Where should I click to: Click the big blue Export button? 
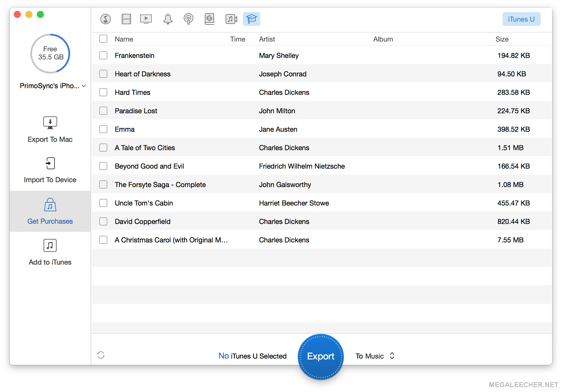[x=321, y=357]
